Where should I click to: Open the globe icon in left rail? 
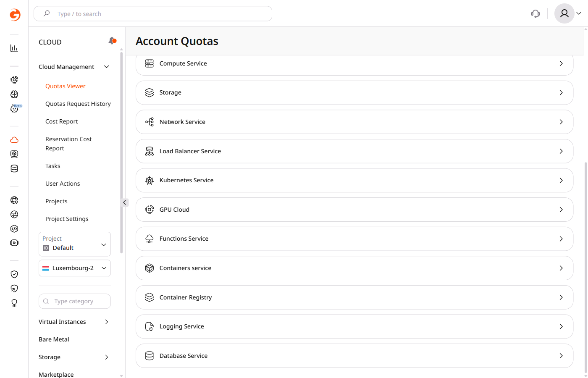tap(14, 200)
